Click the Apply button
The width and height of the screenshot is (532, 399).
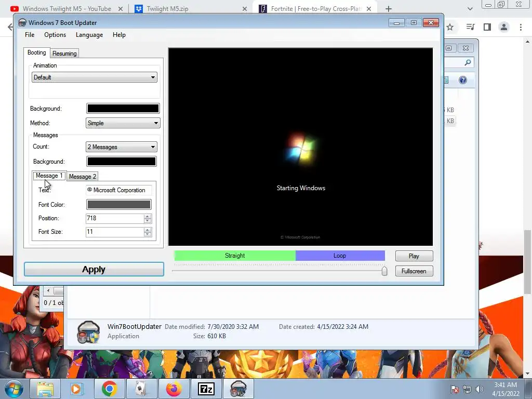[x=94, y=270]
